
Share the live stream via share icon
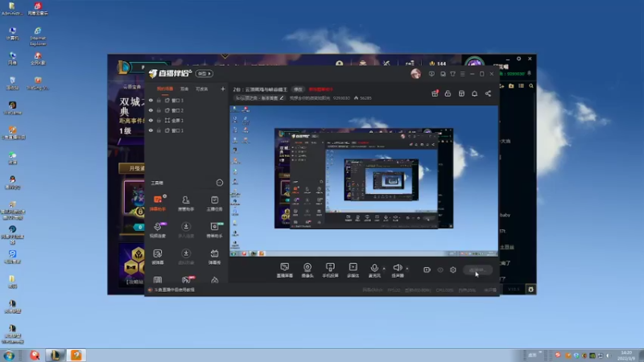tap(488, 93)
